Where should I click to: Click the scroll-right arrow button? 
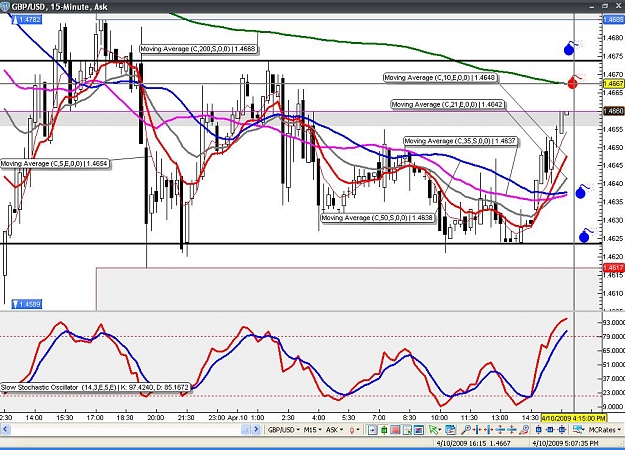pos(256,429)
